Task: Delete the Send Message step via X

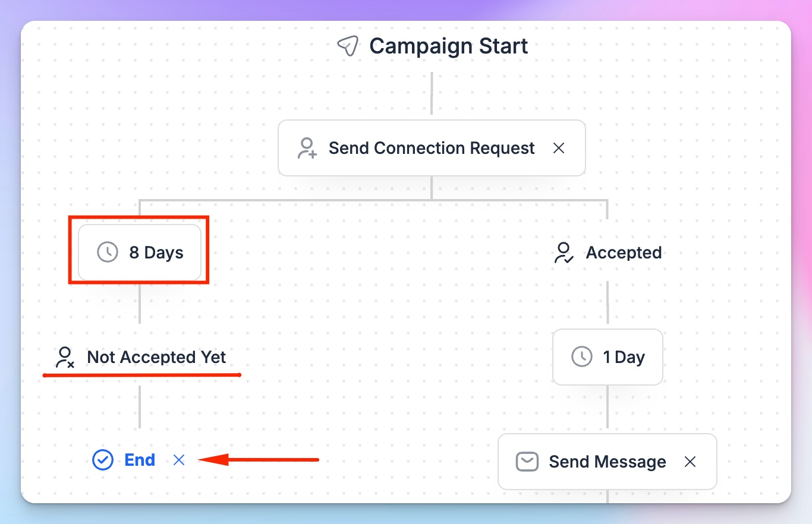Action: coord(690,462)
